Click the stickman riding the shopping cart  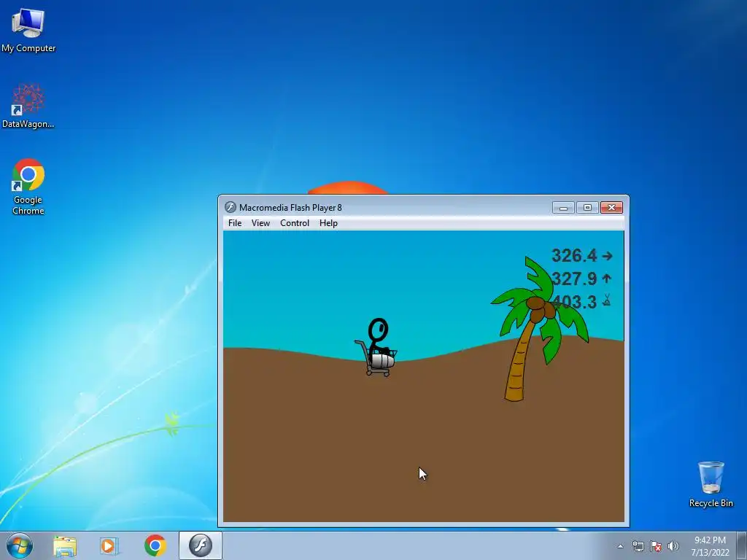(377, 348)
